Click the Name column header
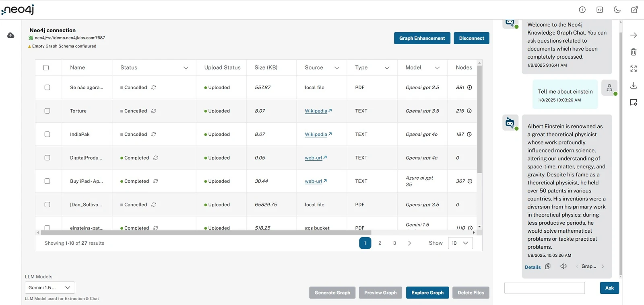 77,68
